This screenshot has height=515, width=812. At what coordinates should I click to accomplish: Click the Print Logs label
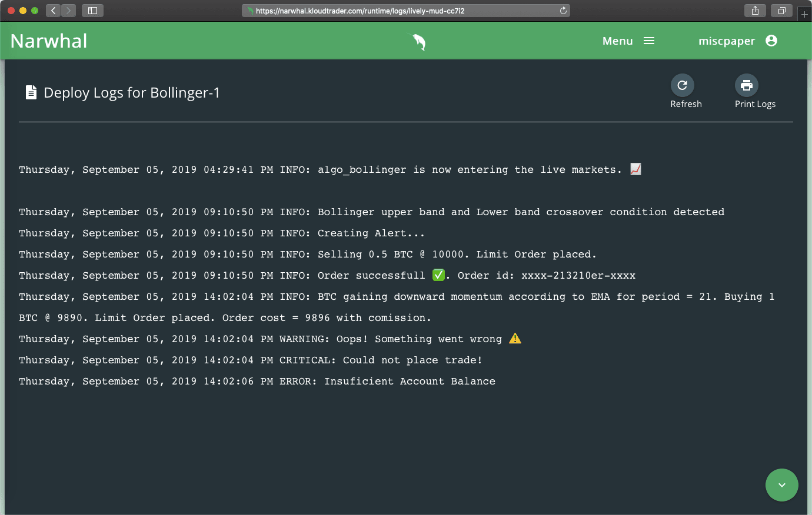pyautogui.click(x=755, y=104)
